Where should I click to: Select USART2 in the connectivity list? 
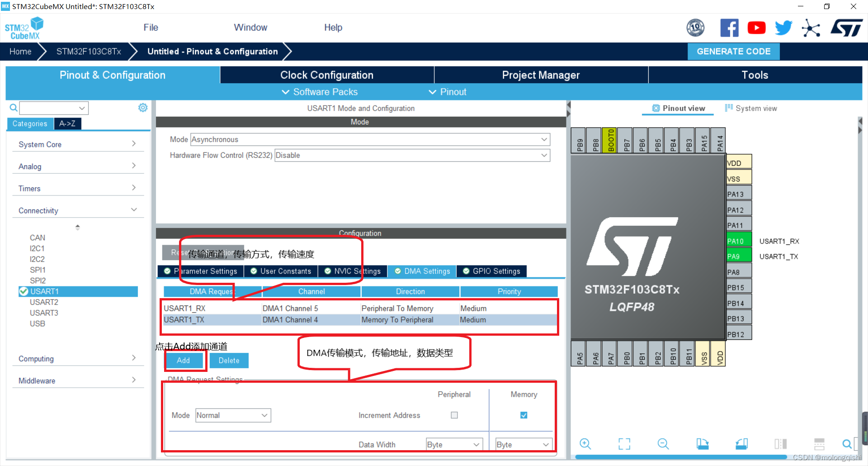44,302
